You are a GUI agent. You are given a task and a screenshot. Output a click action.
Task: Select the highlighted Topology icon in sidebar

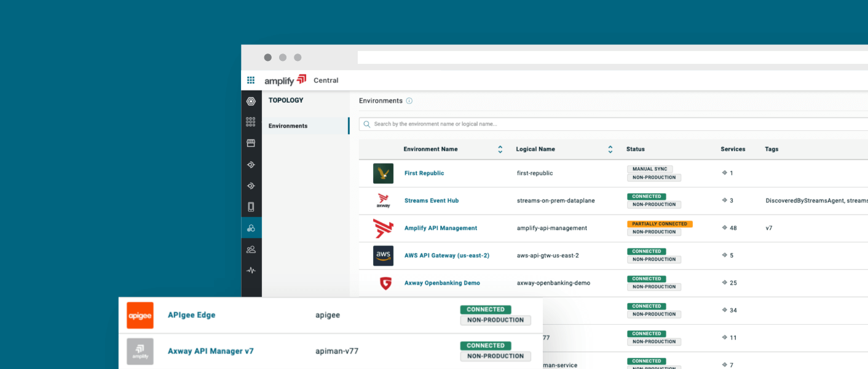pyautogui.click(x=251, y=228)
